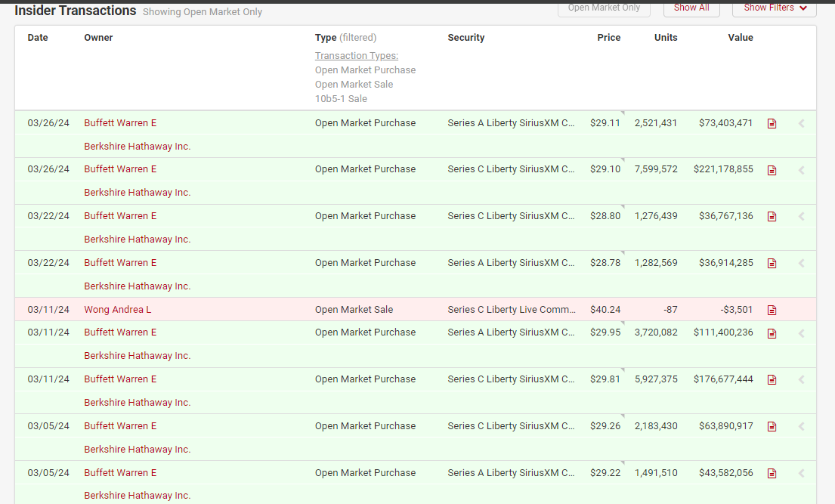Open the Show Filters dropdown
This screenshot has width=835, height=504.
[775, 8]
